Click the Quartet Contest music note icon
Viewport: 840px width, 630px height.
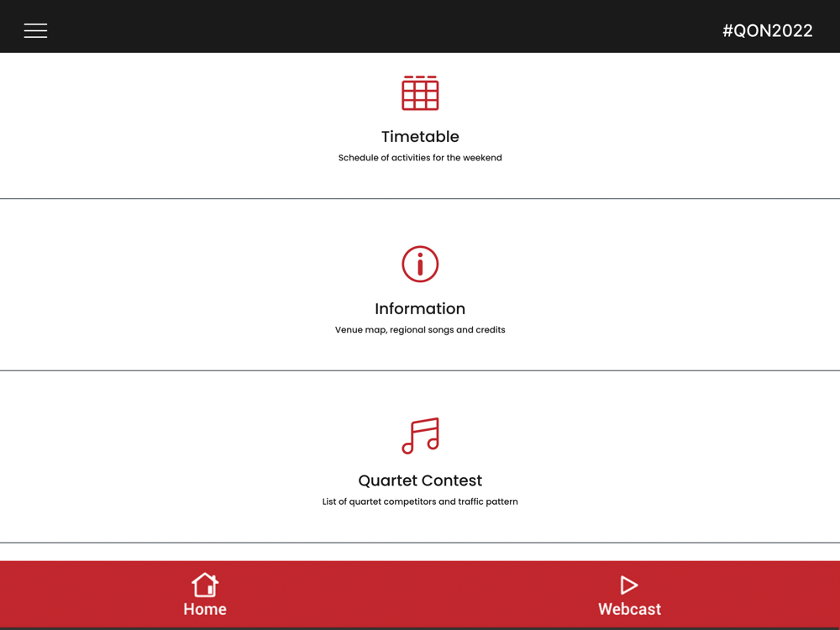(x=420, y=435)
